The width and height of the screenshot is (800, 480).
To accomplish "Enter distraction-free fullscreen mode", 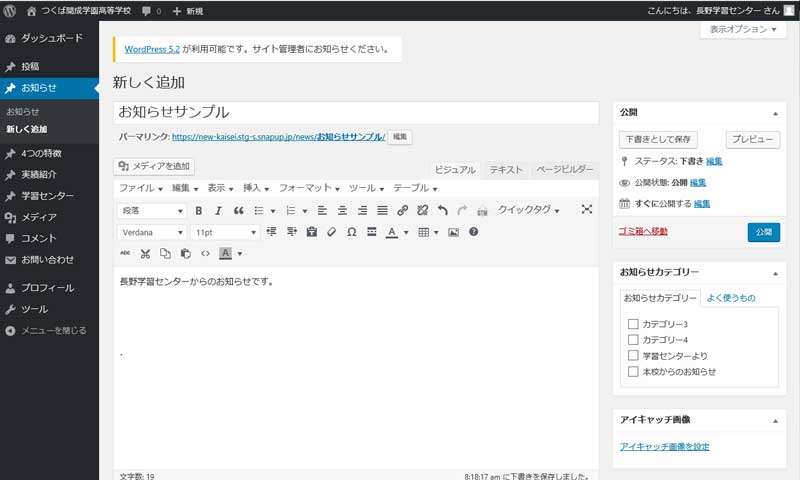I will pyautogui.click(x=587, y=209).
